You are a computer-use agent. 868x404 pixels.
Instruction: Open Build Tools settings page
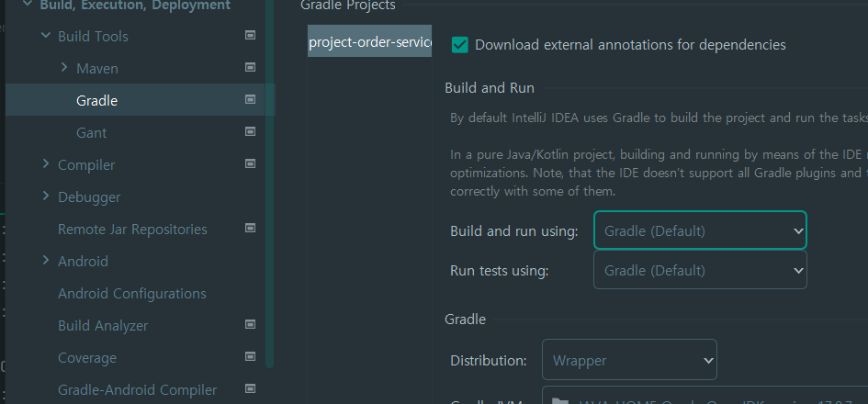click(93, 37)
